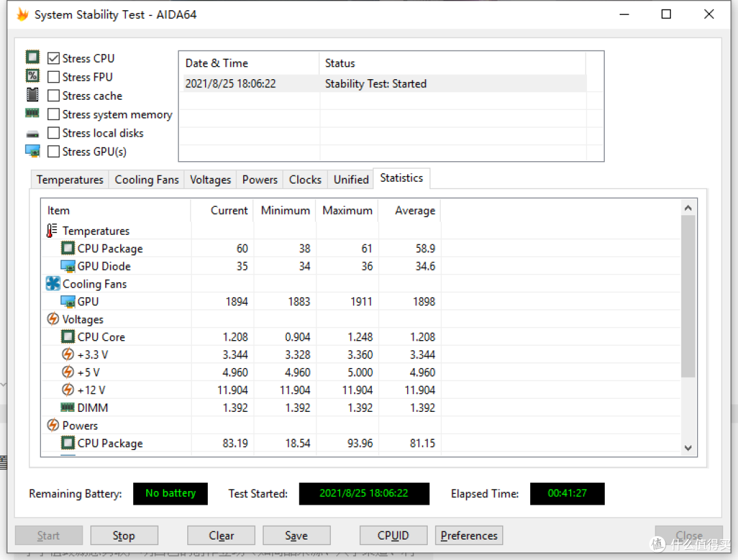The height and width of the screenshot is (560, 738).
Task: Open the Voltages tab
Action: (210, 180)
